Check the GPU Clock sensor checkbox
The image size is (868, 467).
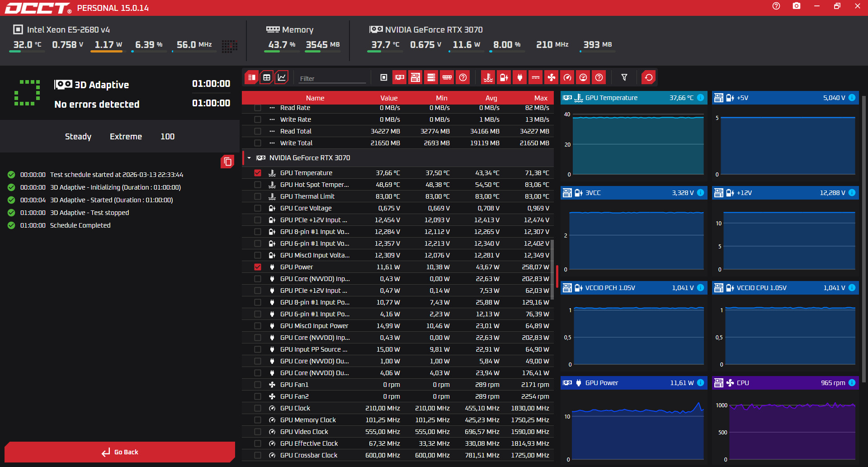(x=258, y=408)
